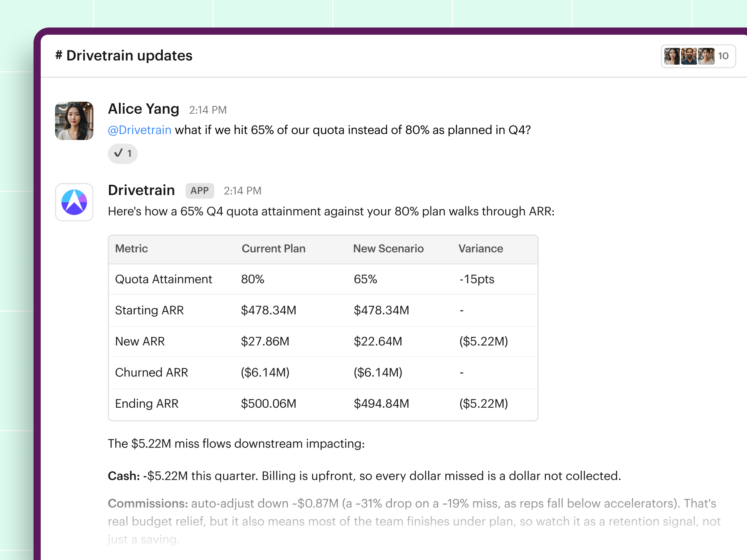Viewport: 747px width, 560px height.
Task: Select the New Scenario column header
Action: (x=388, y=248)
